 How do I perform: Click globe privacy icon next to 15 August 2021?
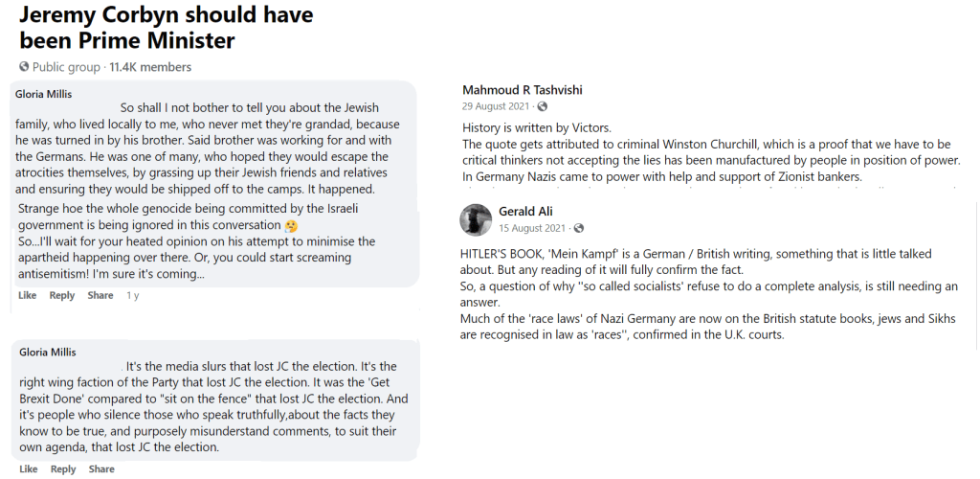tap(579, 228)
